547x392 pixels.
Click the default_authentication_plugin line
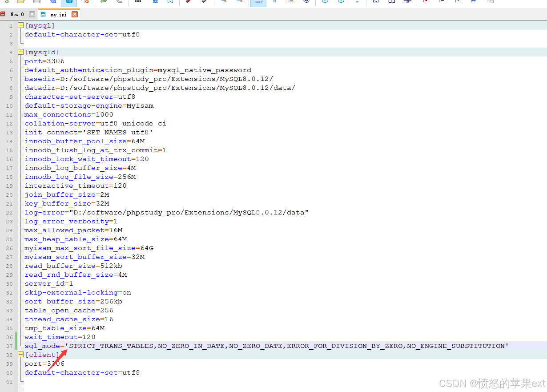click(138, 70)
